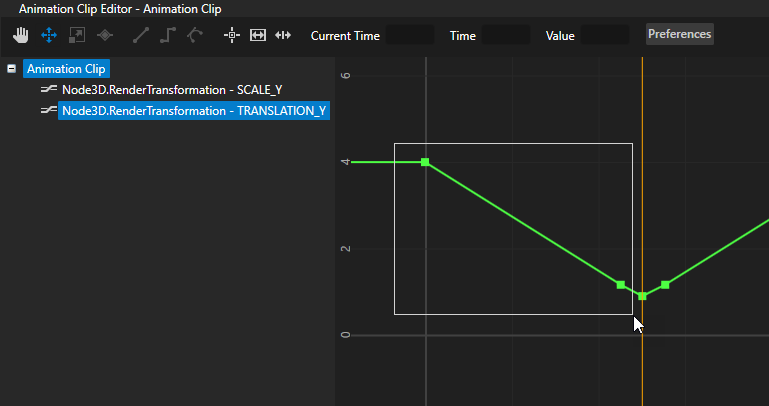The image size is (769, 406).
Task: Click the crosshair center view icon
Action: coord(232,35)
